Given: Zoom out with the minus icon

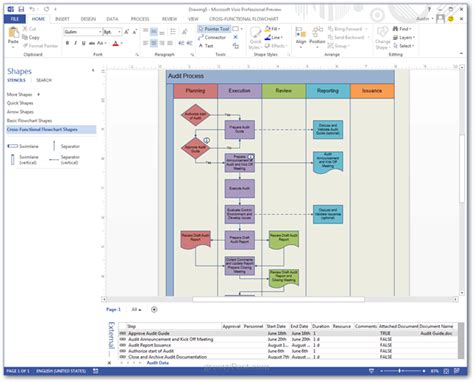Looking at the screenshot, I should (x=382, y=371).
